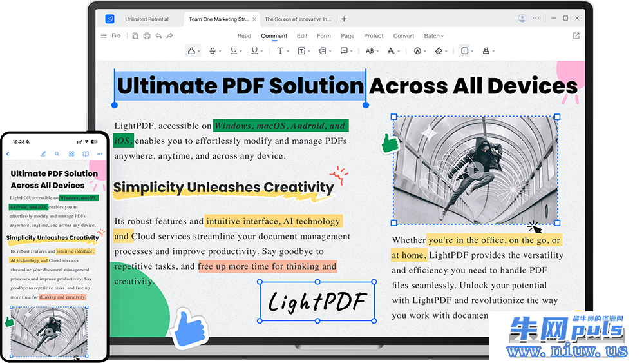
Task: Select the Note comment tool
Action: point(344,51)
